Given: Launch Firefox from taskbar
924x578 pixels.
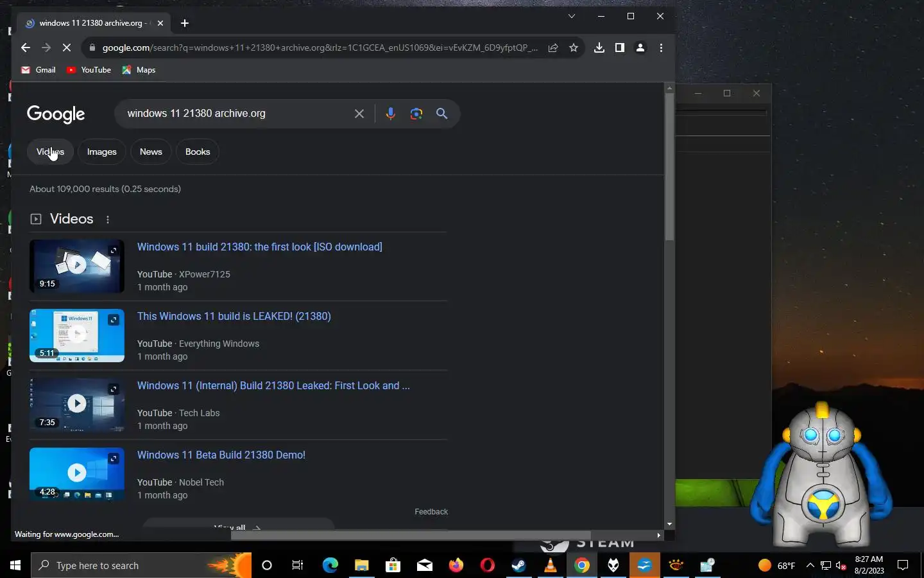Looking at the screenshot, I should (x=456, y=565).
